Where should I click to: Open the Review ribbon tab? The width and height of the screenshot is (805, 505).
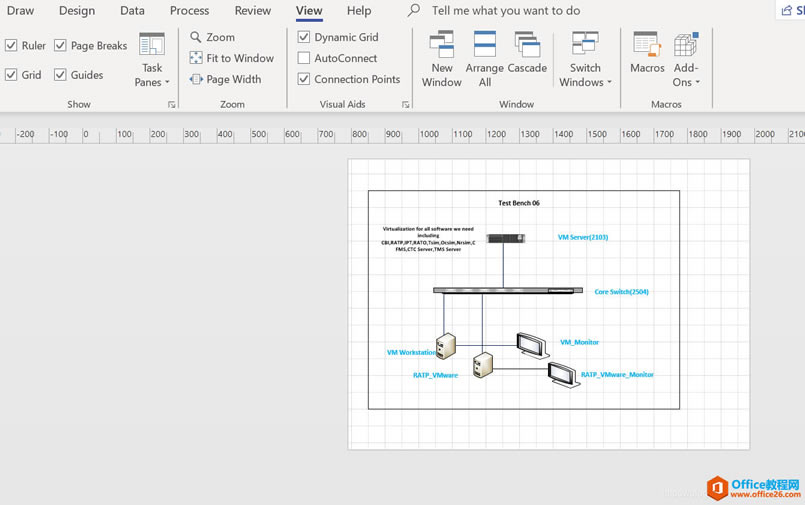252,11
